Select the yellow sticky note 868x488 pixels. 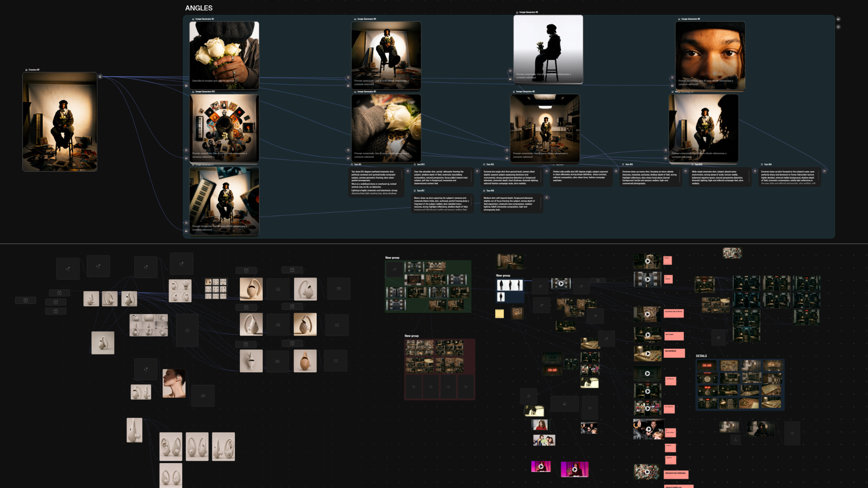[x=499, y=314]
